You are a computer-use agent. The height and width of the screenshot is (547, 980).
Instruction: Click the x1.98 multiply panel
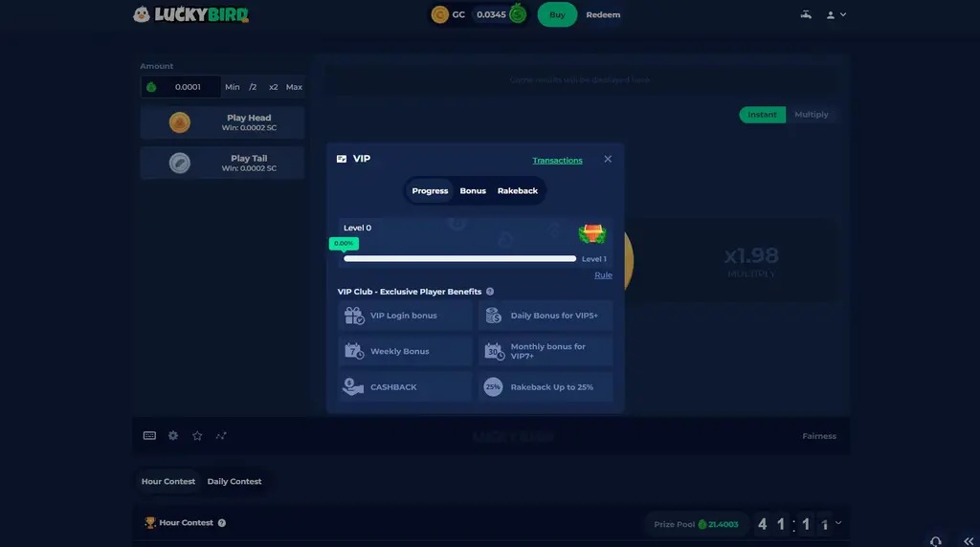[751, 261]
